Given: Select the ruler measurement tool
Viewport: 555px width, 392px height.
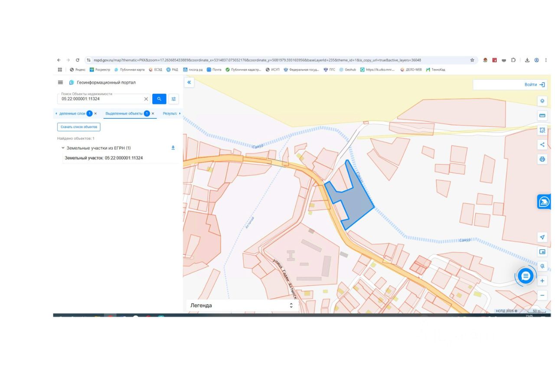Looking at the screenshot, I should pos(542,116).
